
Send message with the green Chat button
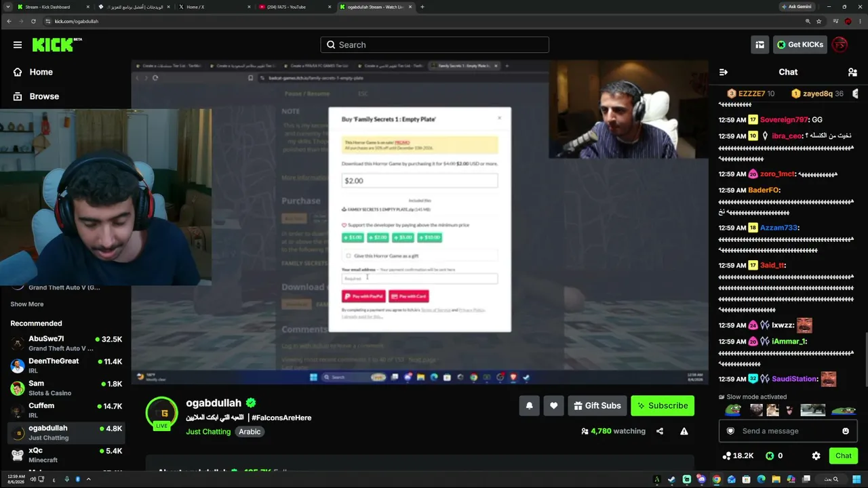844,456
